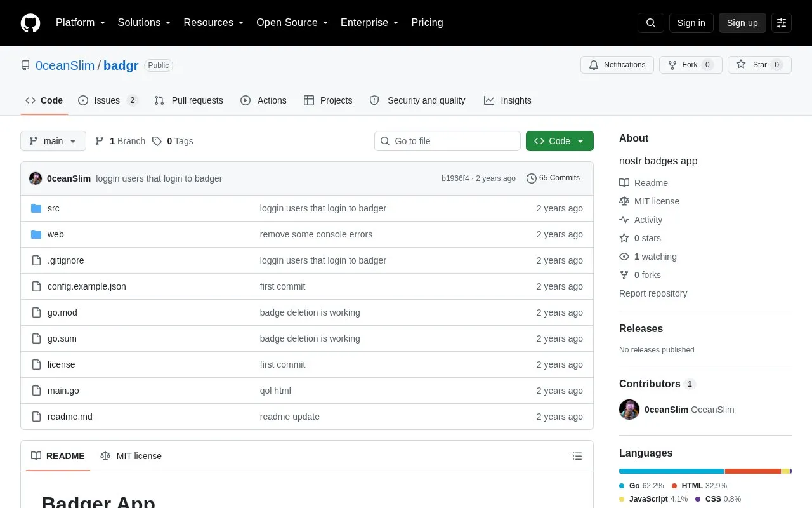Click the go.mod file icon
Screen dimensions: 812x508
pos(36,312)
